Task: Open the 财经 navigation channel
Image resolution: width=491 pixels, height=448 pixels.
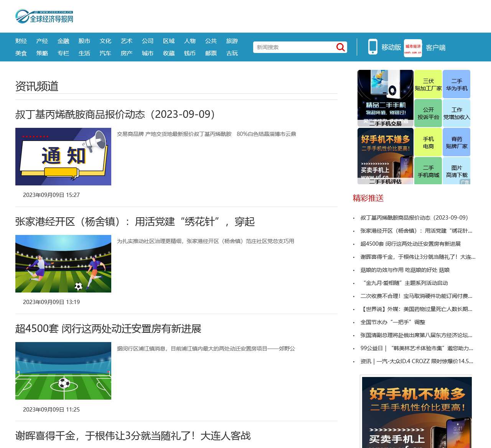Action: tap(21, 41)
